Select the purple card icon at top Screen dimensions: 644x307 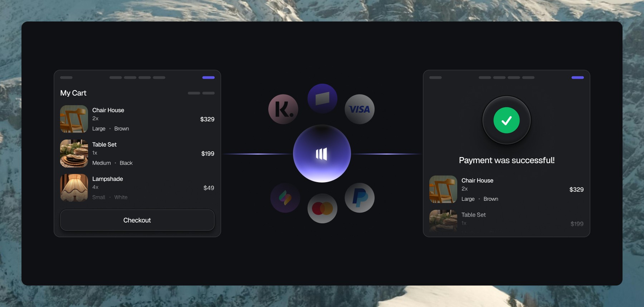(322, 98)
